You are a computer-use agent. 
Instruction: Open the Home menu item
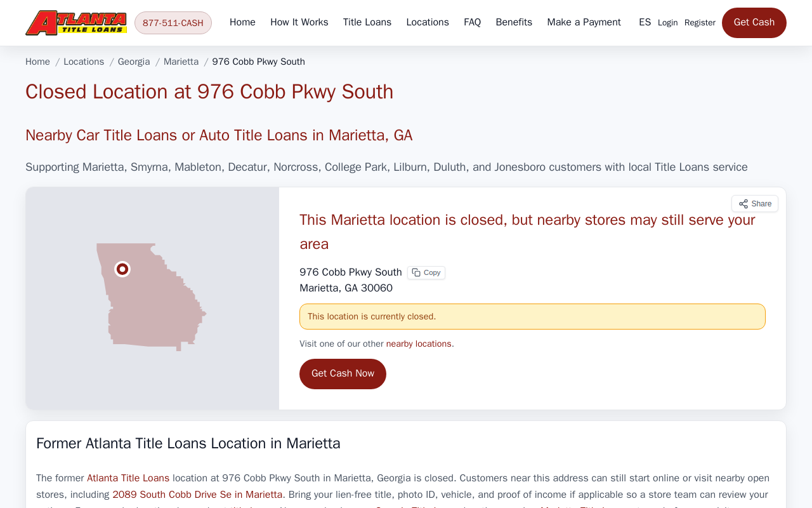point(242,22)
